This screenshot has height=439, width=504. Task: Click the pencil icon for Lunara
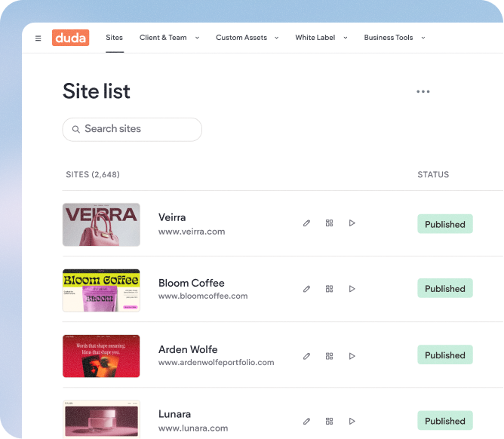[306, 421]
